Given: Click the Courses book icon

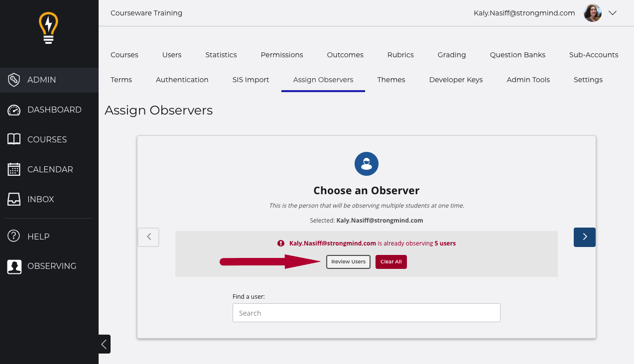Looking at the screenshot, I should click(x=14, y=139).
